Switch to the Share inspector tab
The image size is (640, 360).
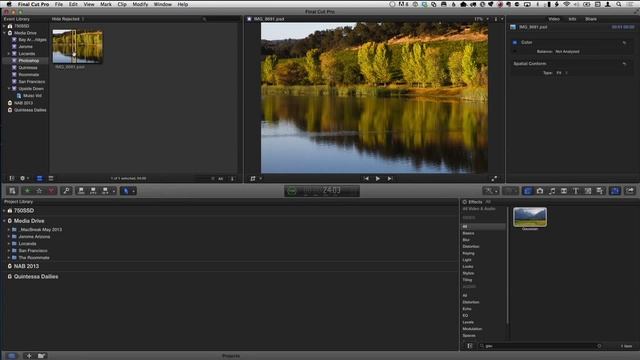tap(591, 19)
